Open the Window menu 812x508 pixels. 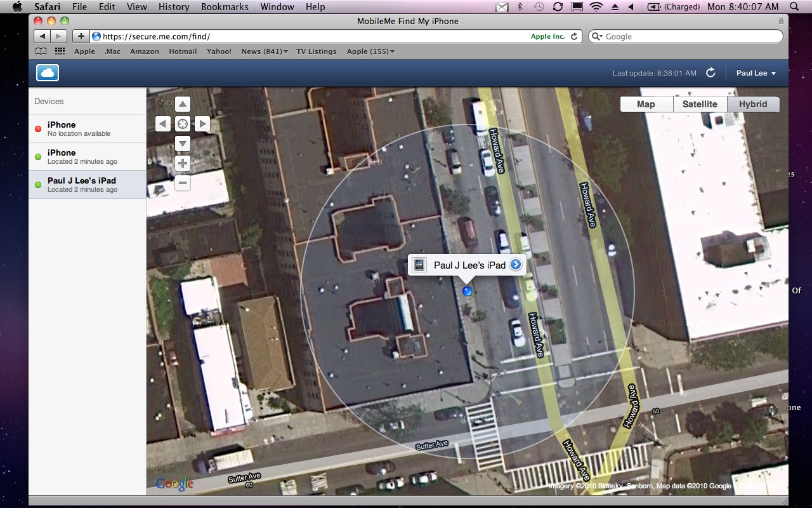coord(277,6)
